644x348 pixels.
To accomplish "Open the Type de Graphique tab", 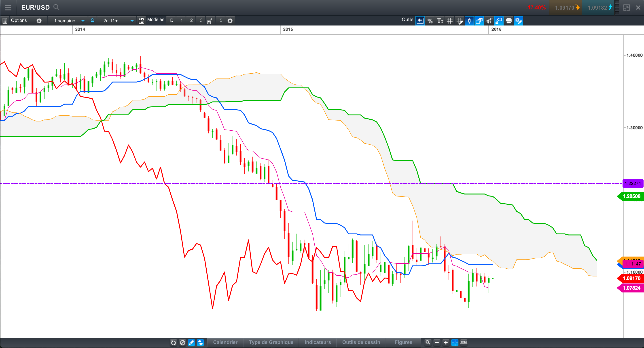I will 271,342.
